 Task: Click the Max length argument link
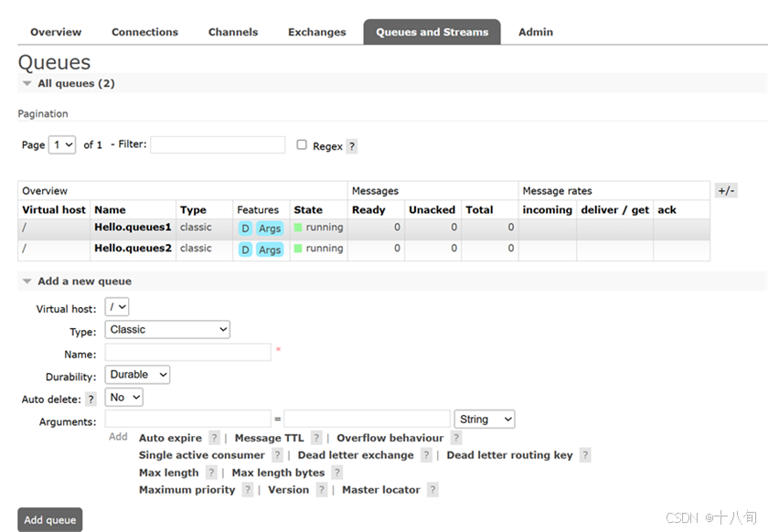(x=169, y=473)
